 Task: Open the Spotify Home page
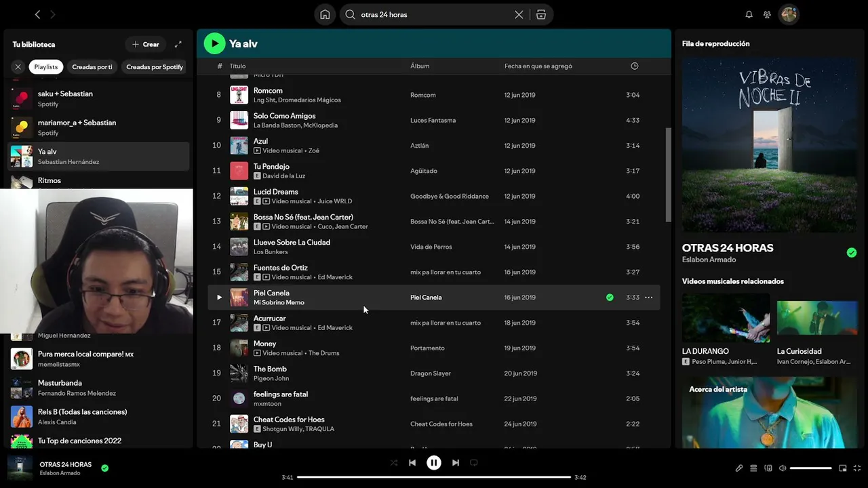325,14
